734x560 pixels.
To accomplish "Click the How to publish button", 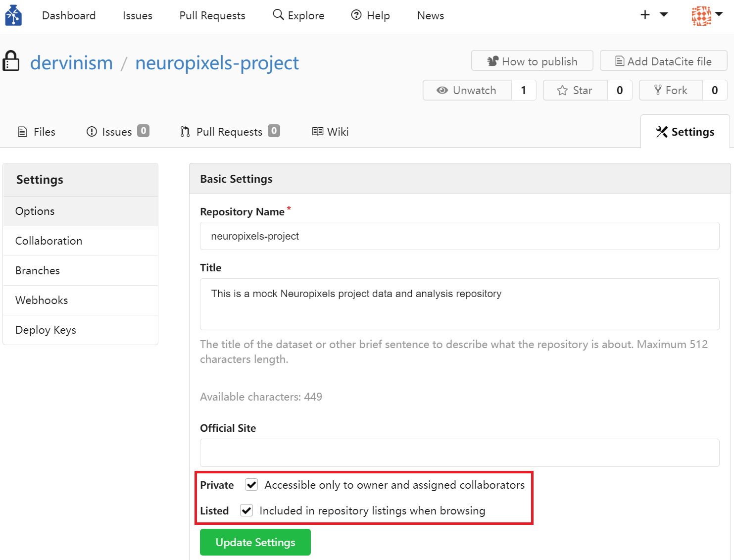I will [x=533, y=61].
